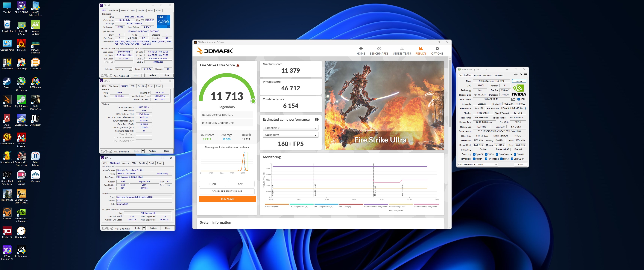
Task: Toggle the DirectCompute checkbox in GPU-Z
Action: coord(497,154)
